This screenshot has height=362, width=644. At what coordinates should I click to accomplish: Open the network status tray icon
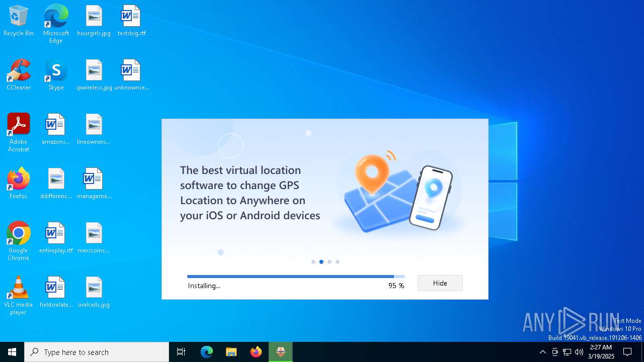coord(567,352)
